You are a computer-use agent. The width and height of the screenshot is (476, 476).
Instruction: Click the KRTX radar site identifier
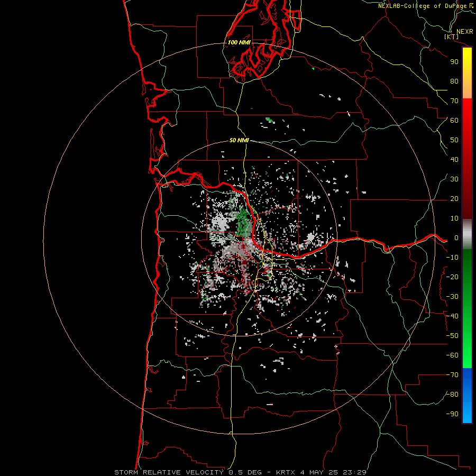point(286,472)
